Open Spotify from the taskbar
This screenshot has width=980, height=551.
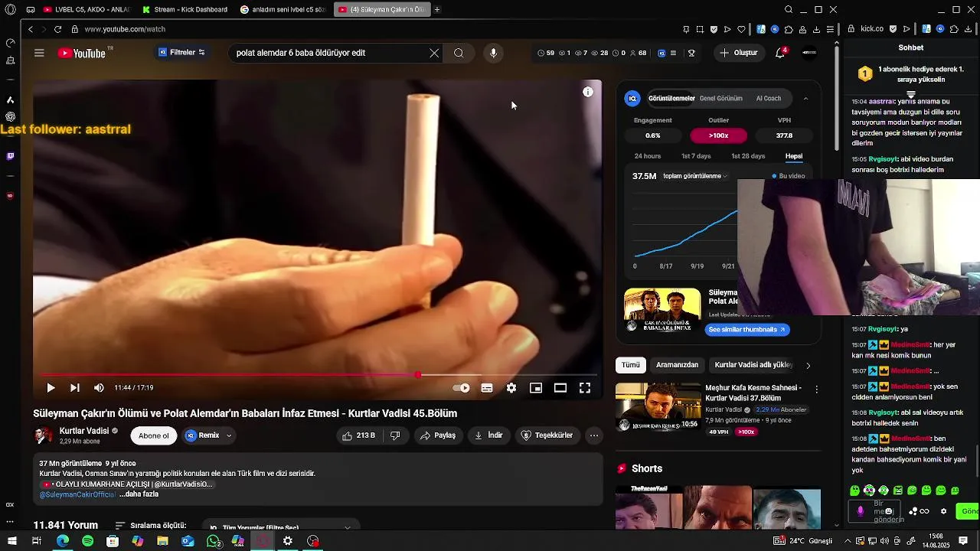pos(87,541)
